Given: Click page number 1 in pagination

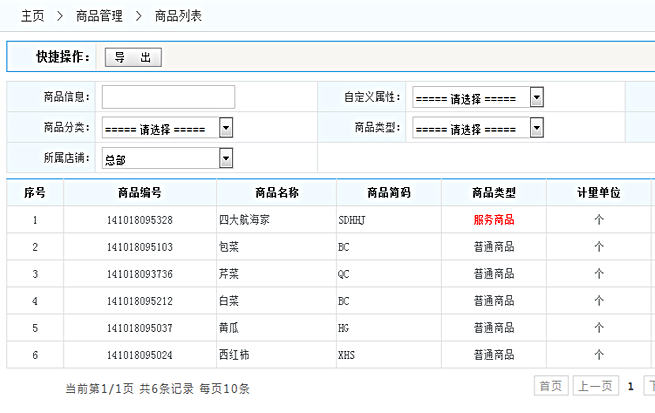Looking at the screenshot, I should 631,386.
